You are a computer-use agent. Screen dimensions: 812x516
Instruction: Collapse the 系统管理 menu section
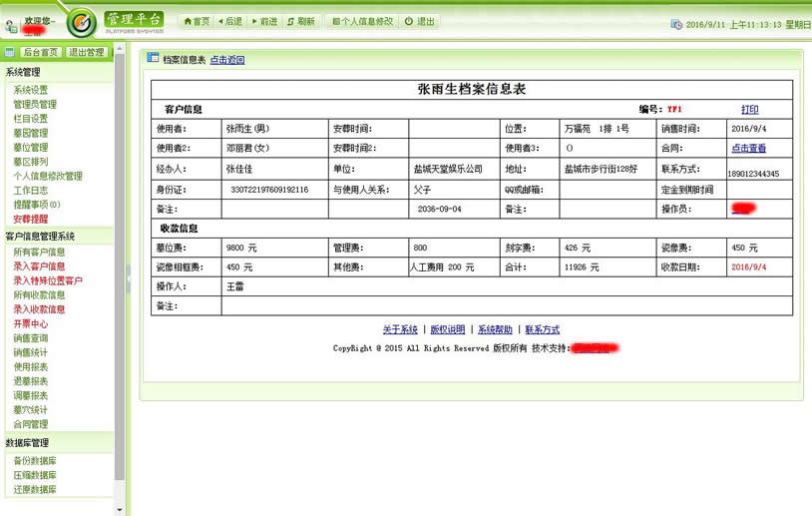(x=24, y=73)
